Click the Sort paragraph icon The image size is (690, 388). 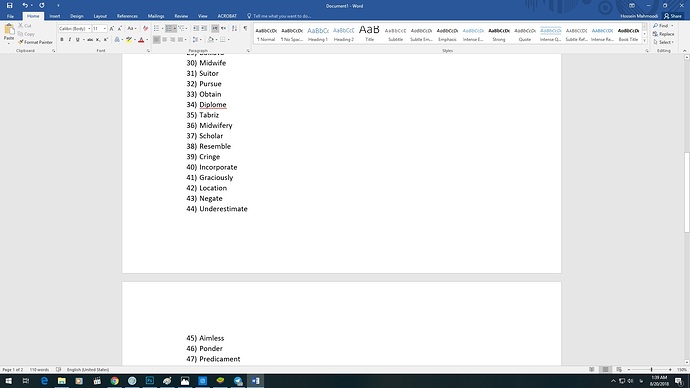234,28
